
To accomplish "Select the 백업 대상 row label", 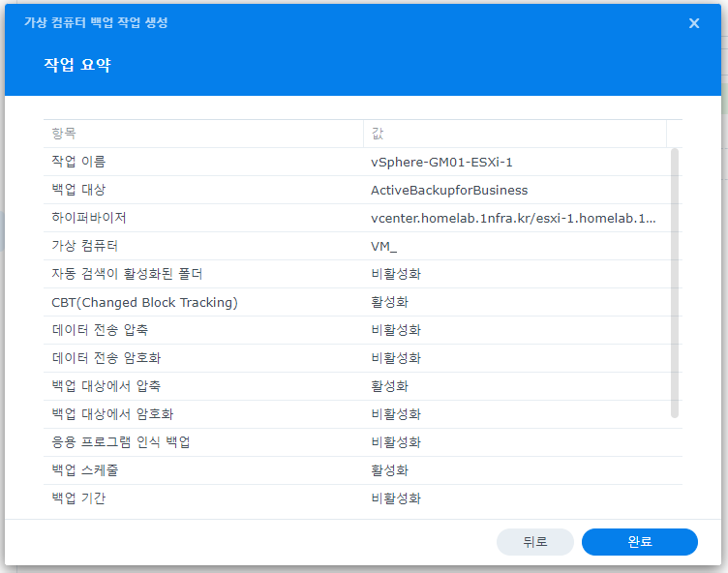I will click(78, 190).
